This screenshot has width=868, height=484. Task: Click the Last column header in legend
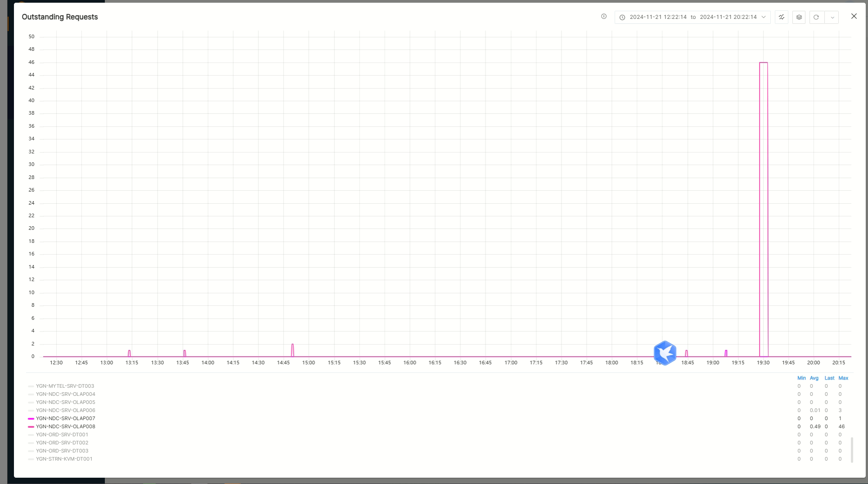pos(829,378)
